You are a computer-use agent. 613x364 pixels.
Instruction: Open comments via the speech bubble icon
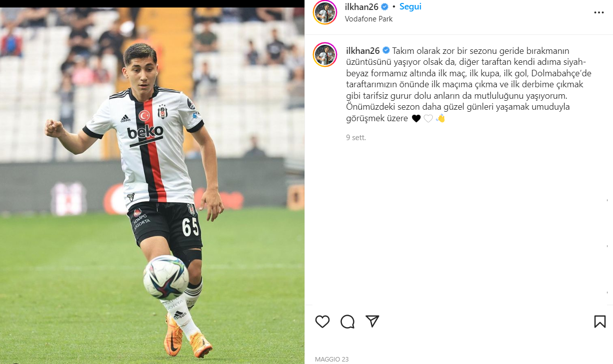(347, 322)
